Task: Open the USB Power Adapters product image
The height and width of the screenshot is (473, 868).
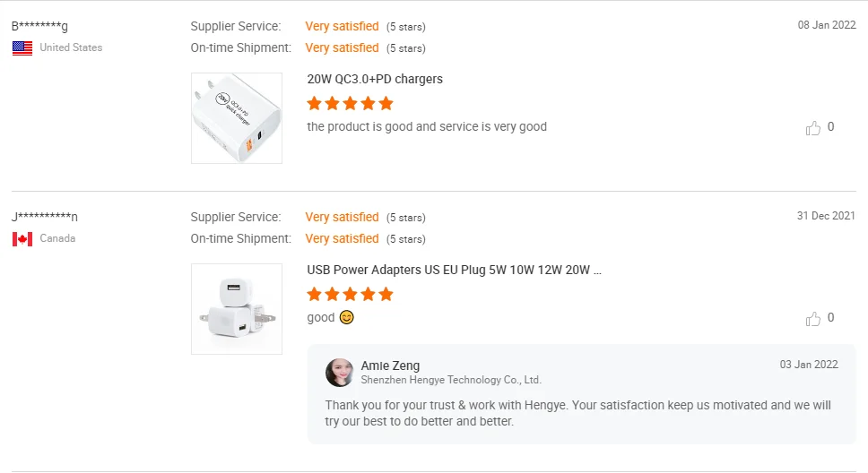Action: click(237, 309)
